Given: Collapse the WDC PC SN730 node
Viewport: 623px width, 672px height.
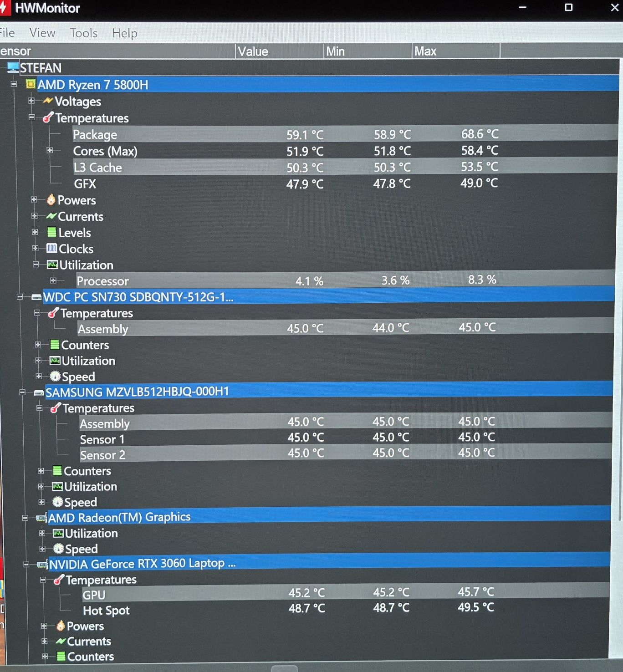Looking at the screenshot, I should click(x=20, y=297).
